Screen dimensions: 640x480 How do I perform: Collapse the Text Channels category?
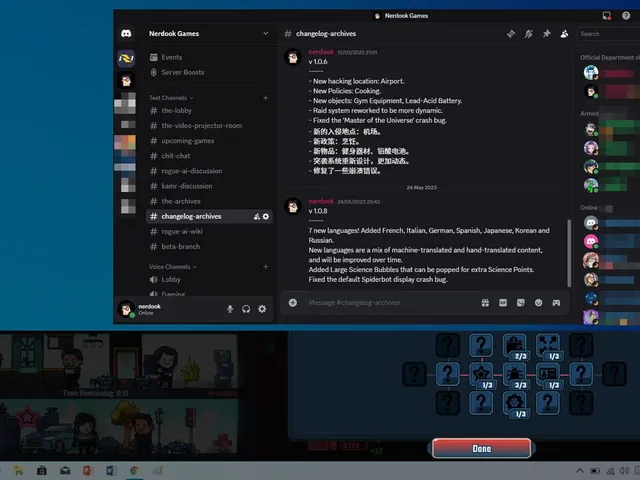pos(171,98)
